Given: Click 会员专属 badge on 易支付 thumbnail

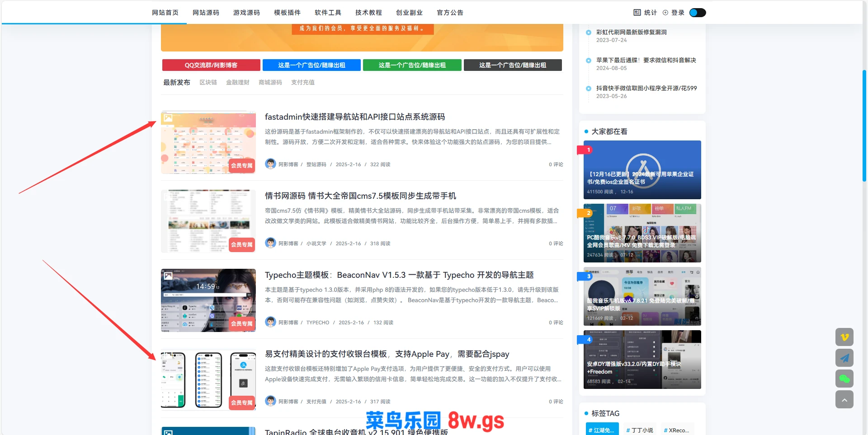Looking at the screenshot, I should tap(242, 403).
